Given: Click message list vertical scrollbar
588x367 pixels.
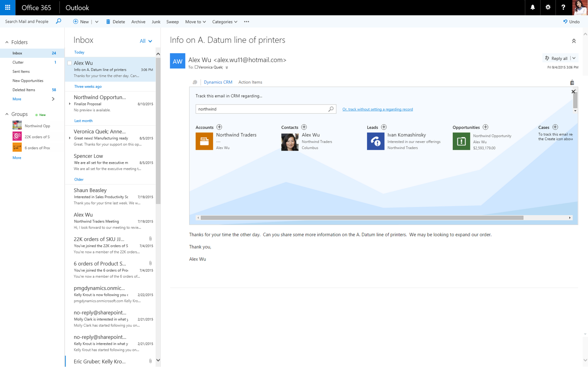Looking at the screenshot, I should (x=158, y=131).
